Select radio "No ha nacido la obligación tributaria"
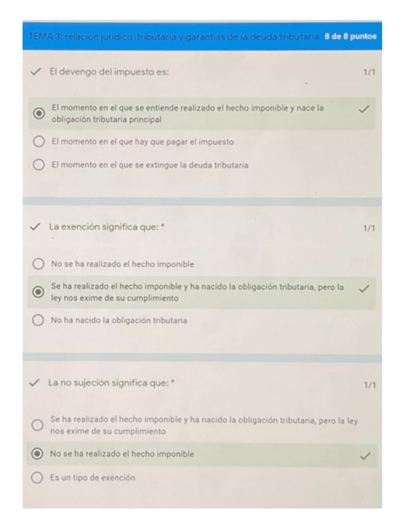Screen dimensions: 412x532 tap(38, 321)
